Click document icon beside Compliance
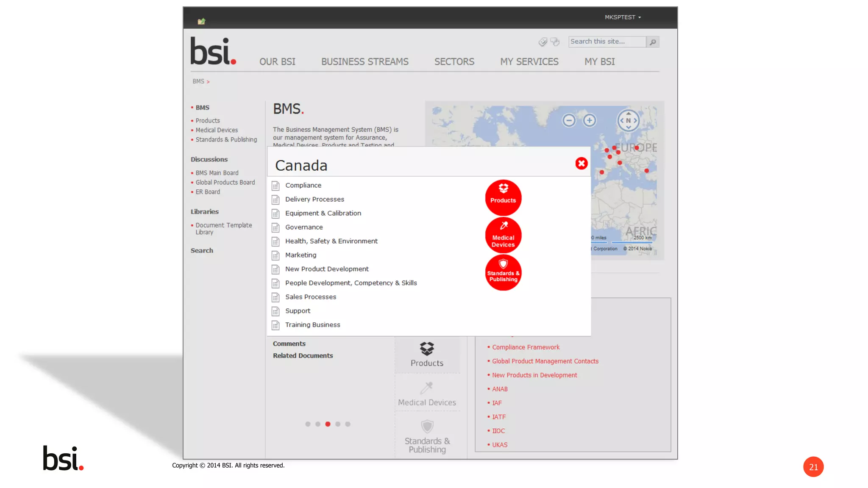The image size is (868, 488). (275, 186)
